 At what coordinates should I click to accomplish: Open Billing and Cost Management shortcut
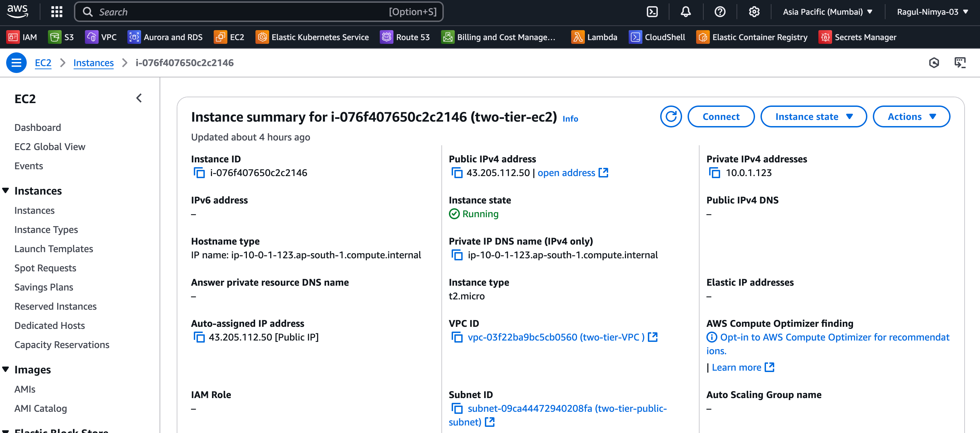click(498, 37)
